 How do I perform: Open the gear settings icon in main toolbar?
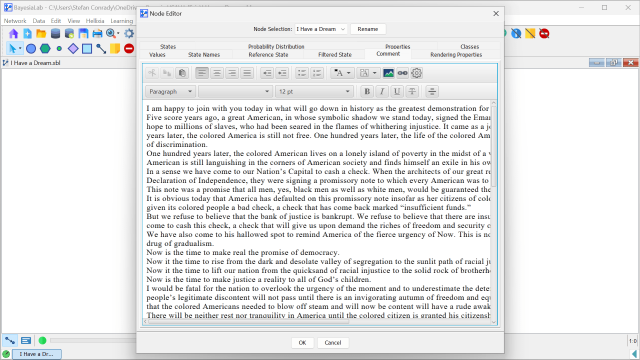pos(129,33)
